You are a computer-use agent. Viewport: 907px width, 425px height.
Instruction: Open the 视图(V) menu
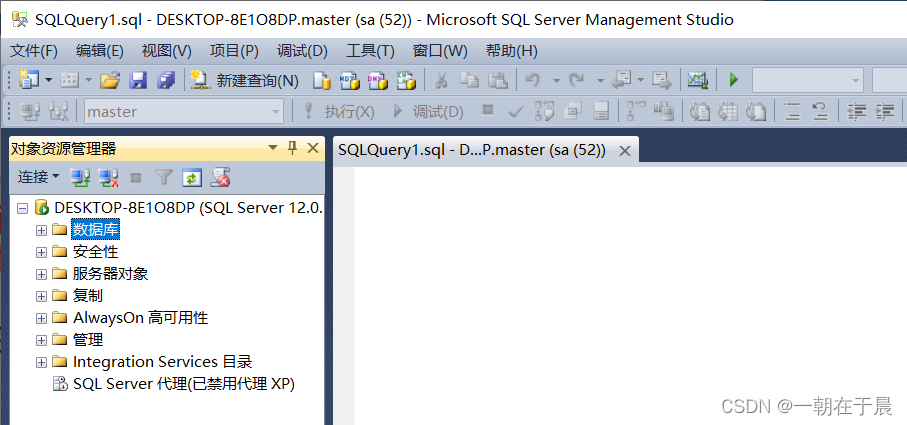[x=167, y=51]
